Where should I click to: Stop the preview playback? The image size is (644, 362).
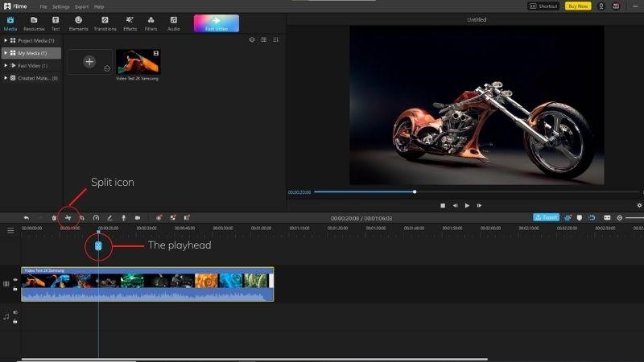443,206
